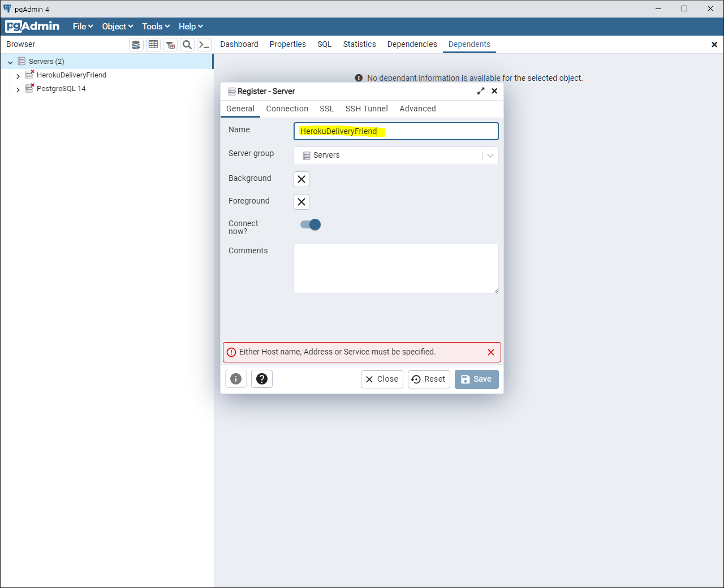Switch to the Properties tab
This screenshot has width=724, height=588.
coord(288,44)
